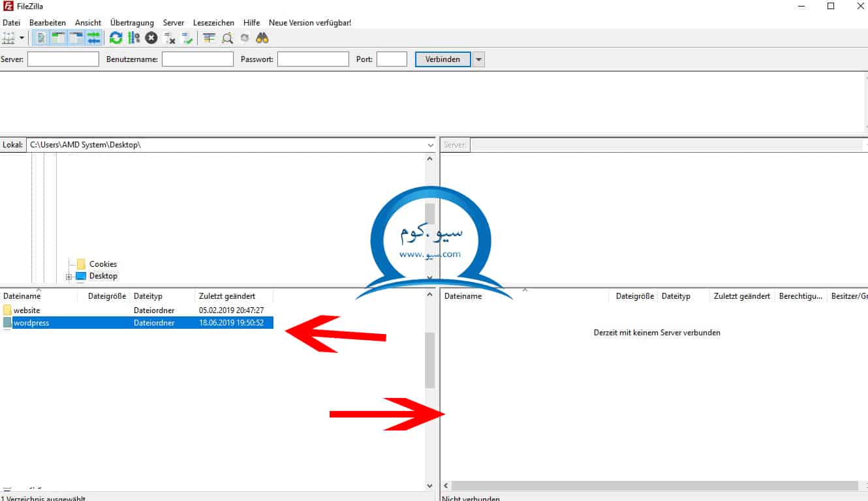Screen dimensions: 868x501
Task: Expand the Desktop tree node
Action: tap(69, 277)
